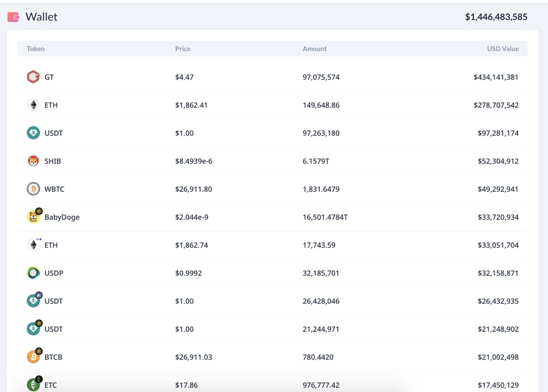The image size is (548, 392).
Task: Click amount 97,263,180
Action: 321,133
